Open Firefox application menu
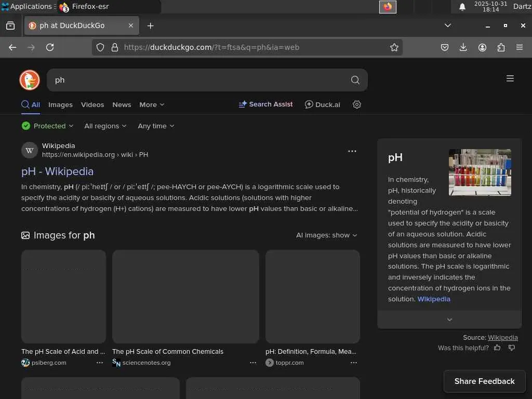 (520, 47)
